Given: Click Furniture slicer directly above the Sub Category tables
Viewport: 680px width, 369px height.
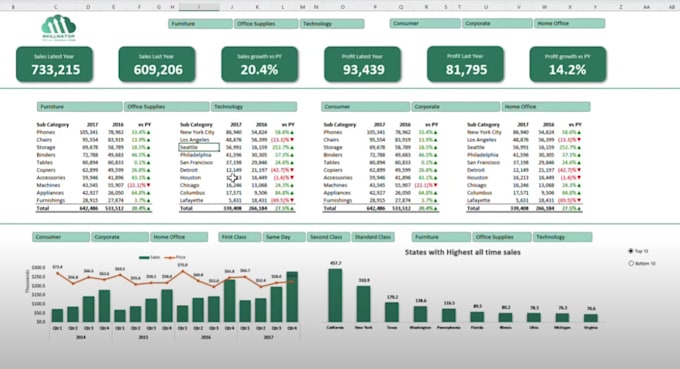Looking at the screenshot, I should click(80, 107).
